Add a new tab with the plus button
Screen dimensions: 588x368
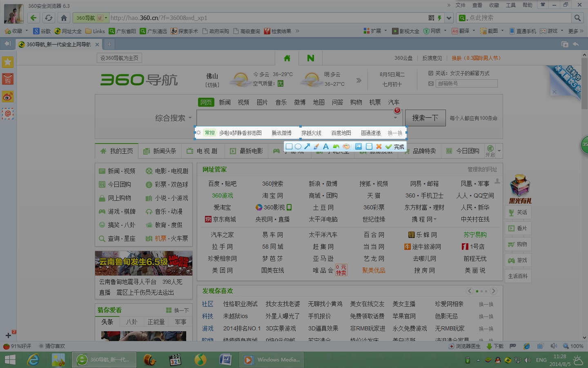click(x=109, y=44)
